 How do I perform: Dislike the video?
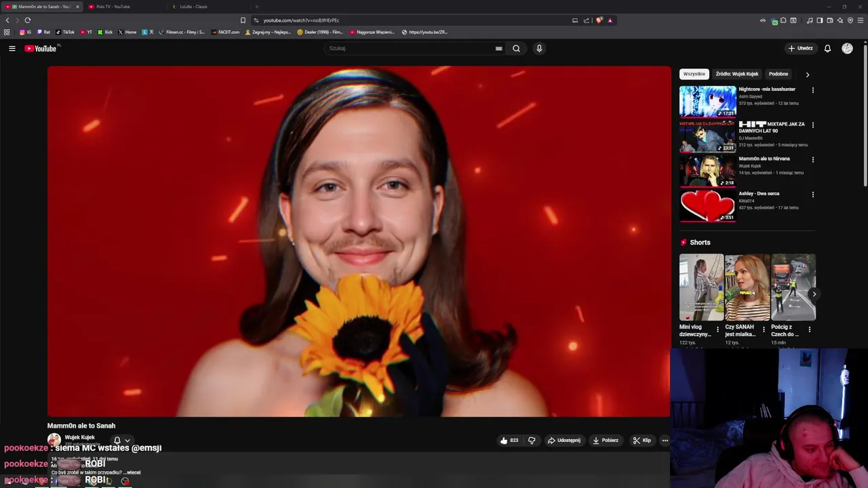(532, 440)
